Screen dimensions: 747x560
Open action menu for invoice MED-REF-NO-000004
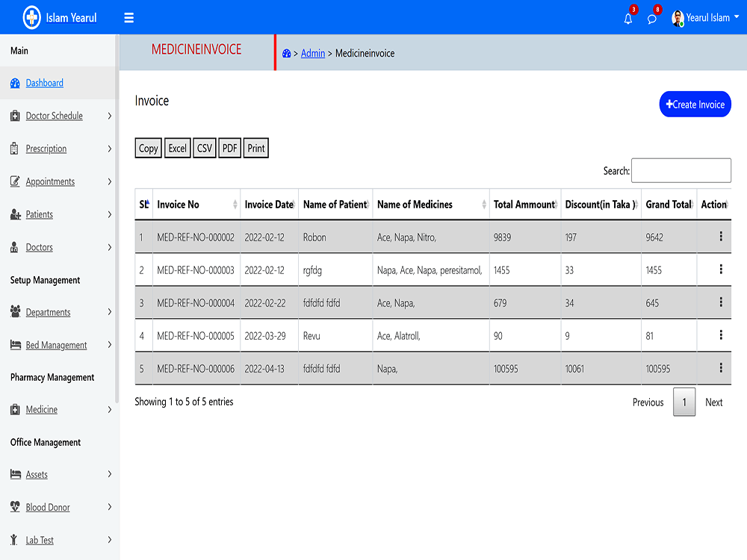click(721, 302)
